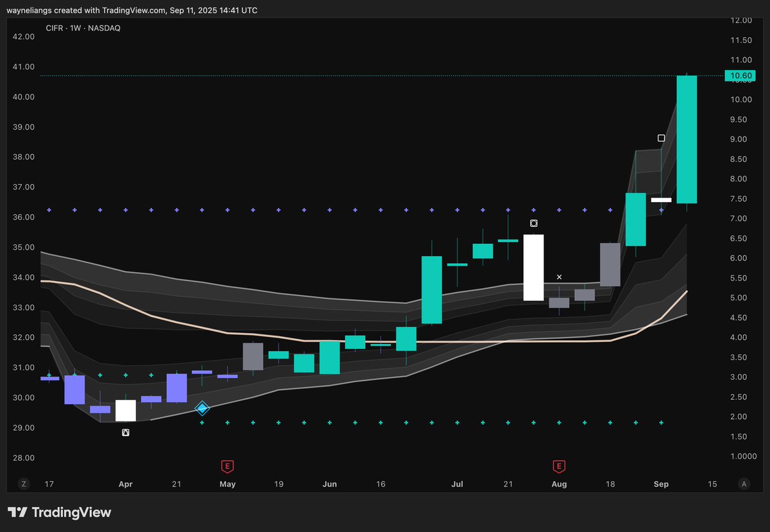Select the tall teal September candle
The image size is (770, 532).
(x=687, y=139)
